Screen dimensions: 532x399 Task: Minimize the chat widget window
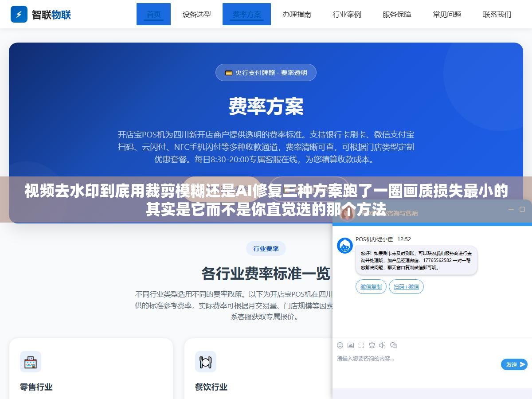pos(511,209)
